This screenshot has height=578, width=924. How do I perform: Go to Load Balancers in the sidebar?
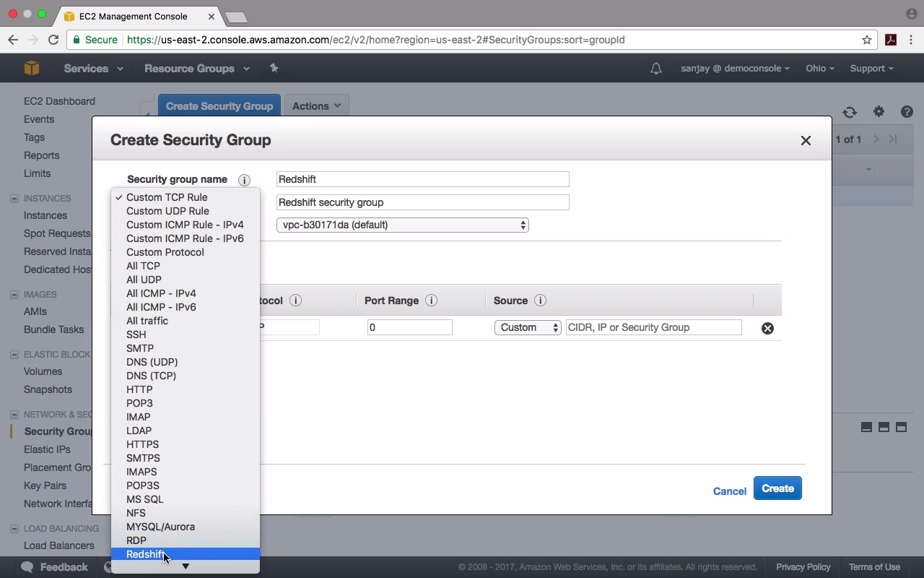point(59,545)
